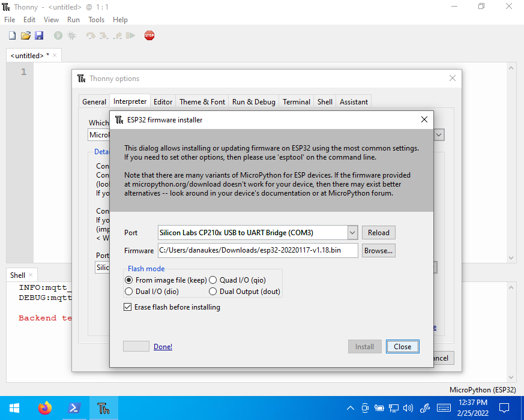524x420 pixels.
Task: Switch to the Editor options tab
Action: [163, 101]
